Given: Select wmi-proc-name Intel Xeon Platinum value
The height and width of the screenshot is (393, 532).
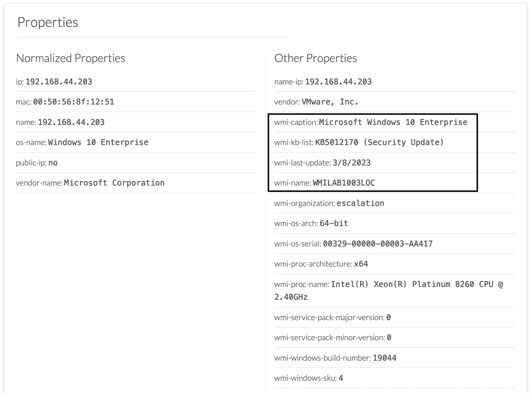Looking at the screenshot, I should 389,291.
